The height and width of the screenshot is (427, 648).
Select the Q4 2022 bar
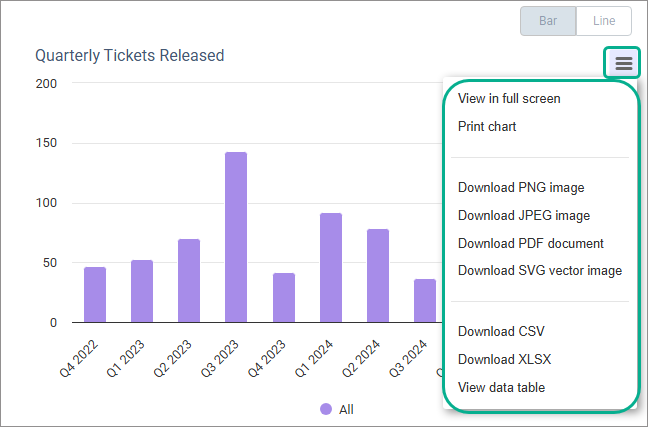point(95,294)
